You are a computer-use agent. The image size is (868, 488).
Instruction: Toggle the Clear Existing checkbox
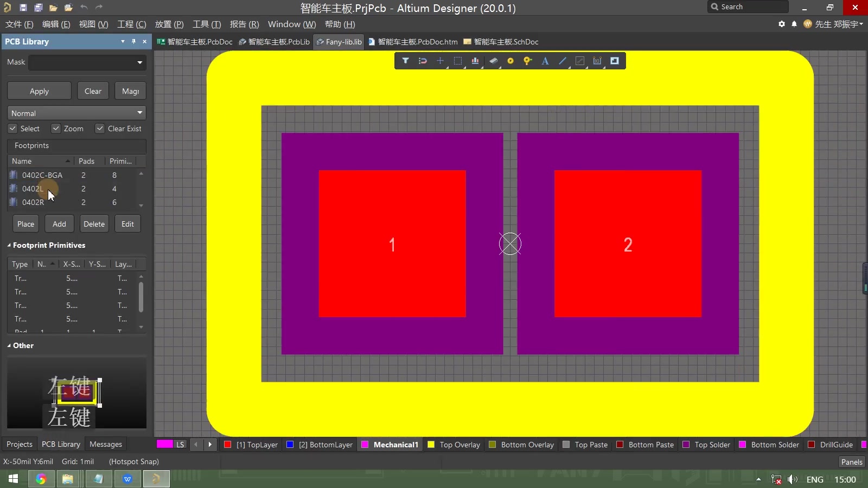coord(100,129)
